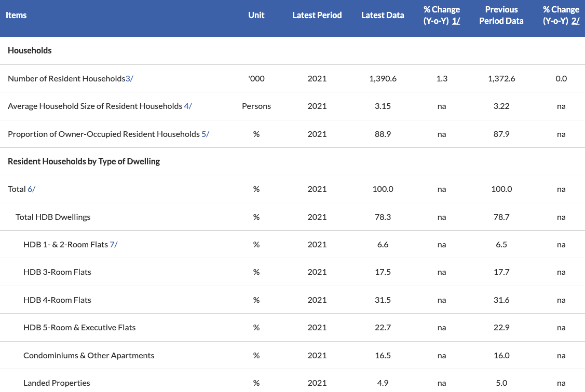Image resolution: width=585 pixels, height=392 pixels.
Task: Click the 31.6 previous 4-Room value
Action: click(x=501, y=300)
